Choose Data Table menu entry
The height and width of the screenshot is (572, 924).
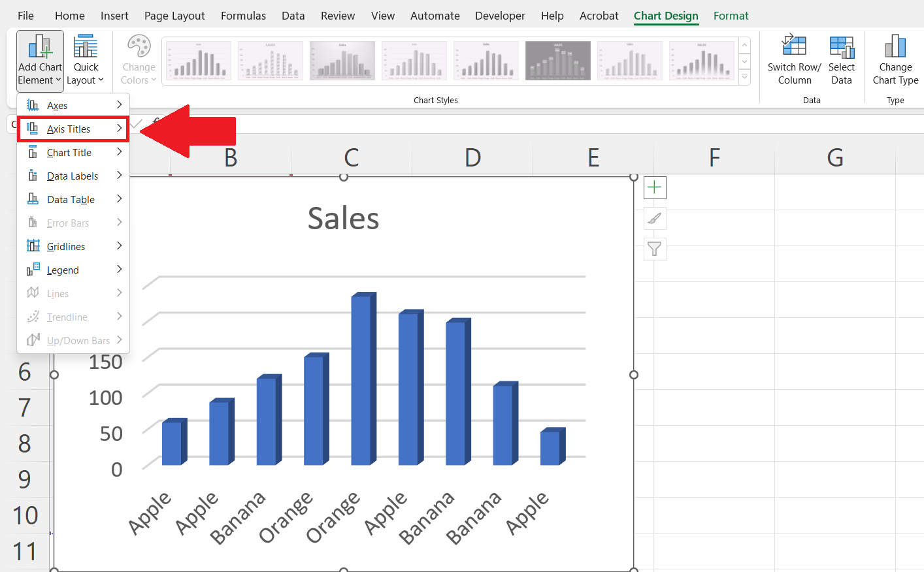click(73, 199)
